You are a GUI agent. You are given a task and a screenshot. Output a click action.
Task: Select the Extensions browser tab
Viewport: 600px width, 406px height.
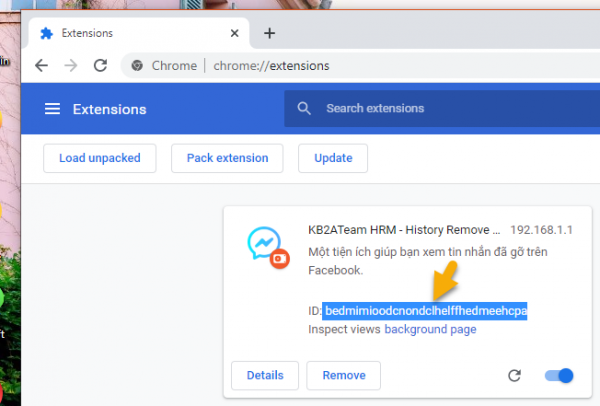tap(139, 33)
